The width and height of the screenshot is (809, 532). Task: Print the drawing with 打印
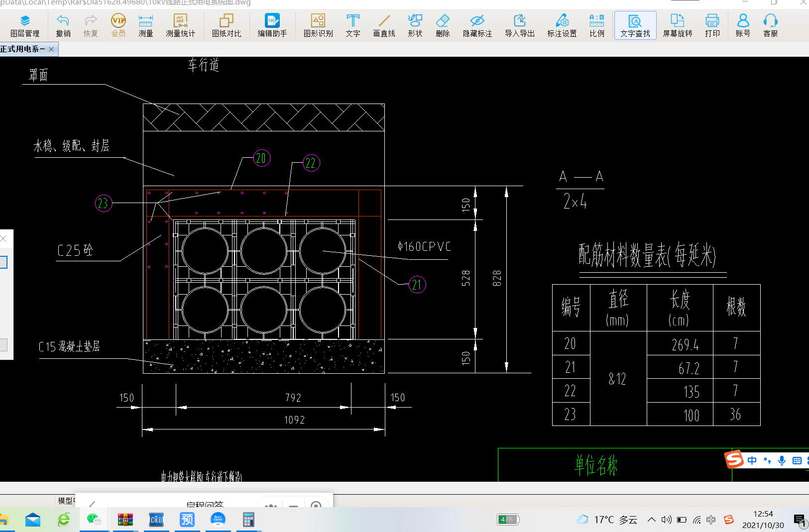point(712,25)
